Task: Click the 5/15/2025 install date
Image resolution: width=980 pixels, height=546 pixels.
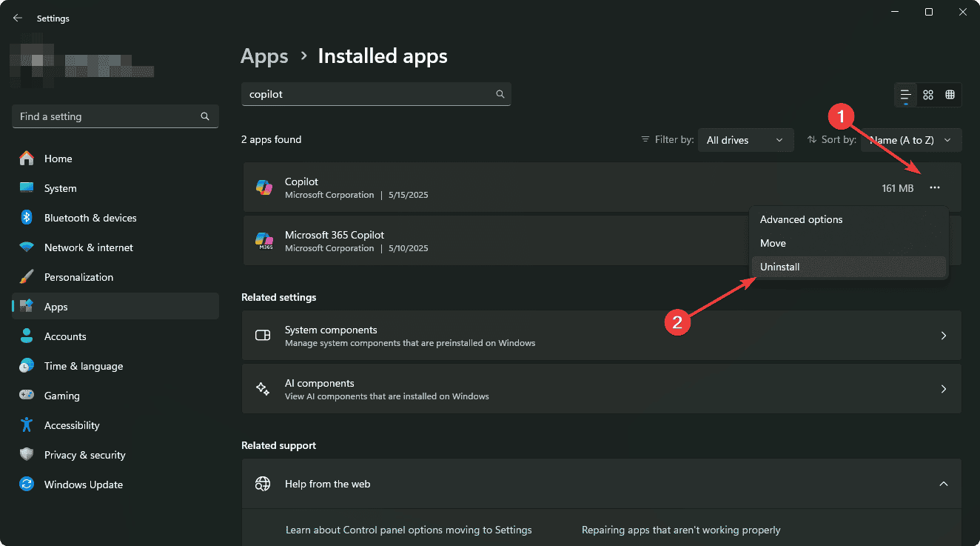Action: [409, 195]
